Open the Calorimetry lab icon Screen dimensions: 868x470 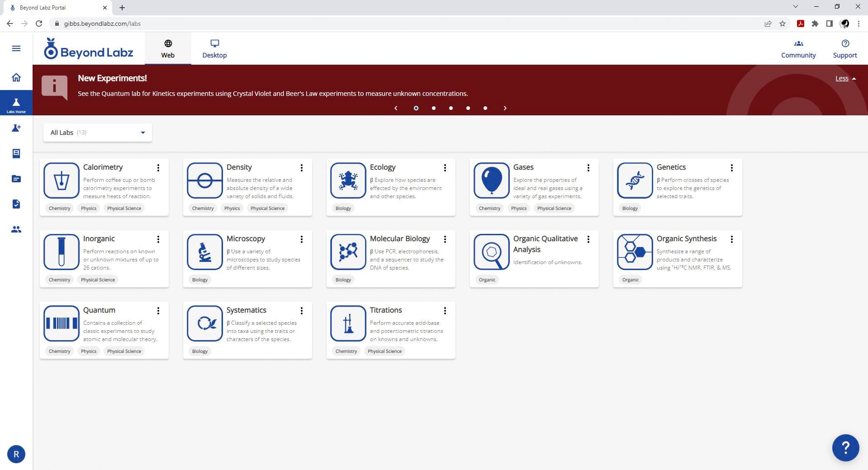pos(62,180)
